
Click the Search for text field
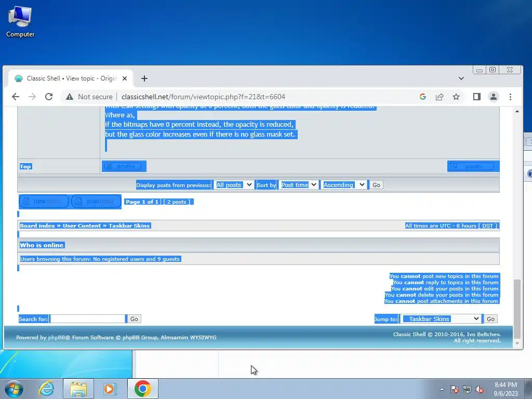pyautogui.click(x=88, y=319)
